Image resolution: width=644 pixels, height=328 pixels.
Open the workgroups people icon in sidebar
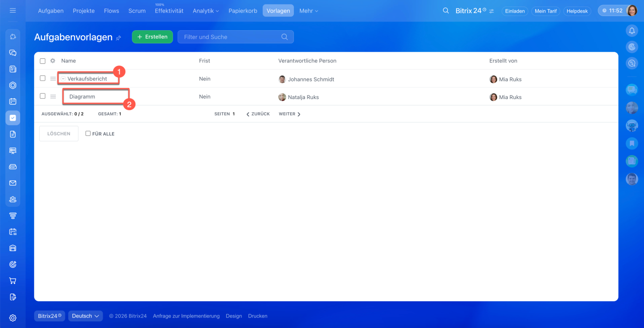pos(13,199)
